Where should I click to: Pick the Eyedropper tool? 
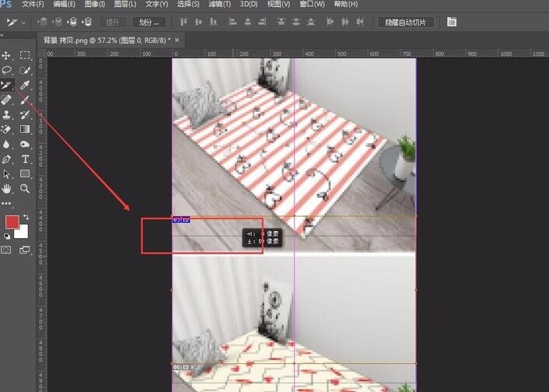pyautogui.click(x=25, y=85)
